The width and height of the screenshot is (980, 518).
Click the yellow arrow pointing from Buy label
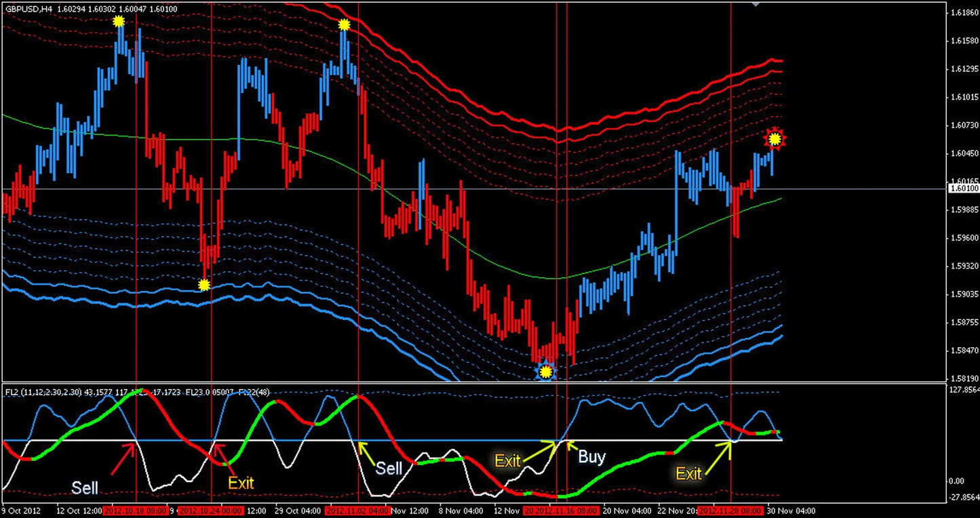click(x=569, y=446)
